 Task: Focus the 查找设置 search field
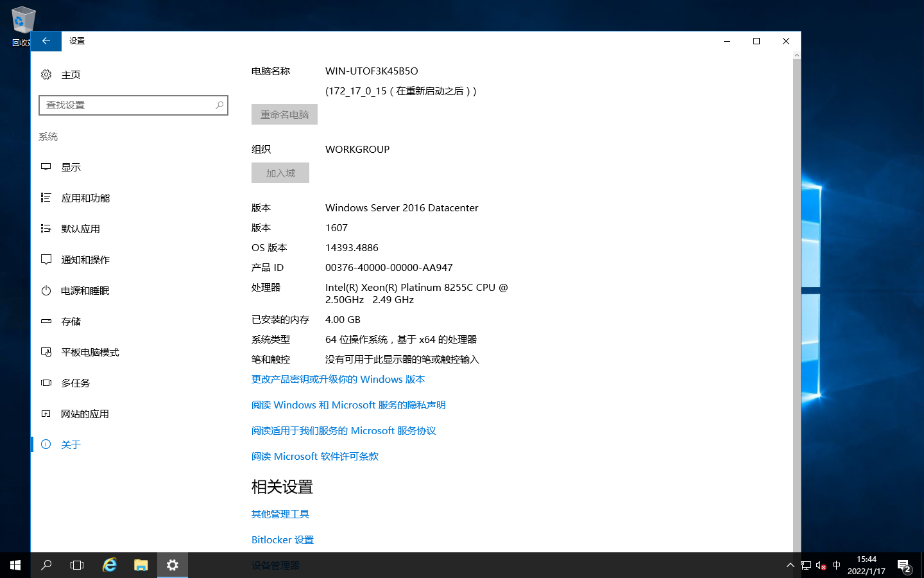click(x=133, y=105)
